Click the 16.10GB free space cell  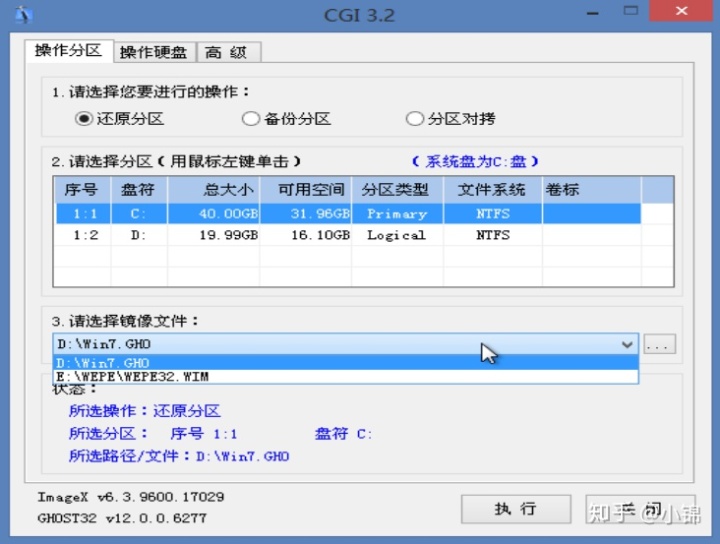point(306,235)
